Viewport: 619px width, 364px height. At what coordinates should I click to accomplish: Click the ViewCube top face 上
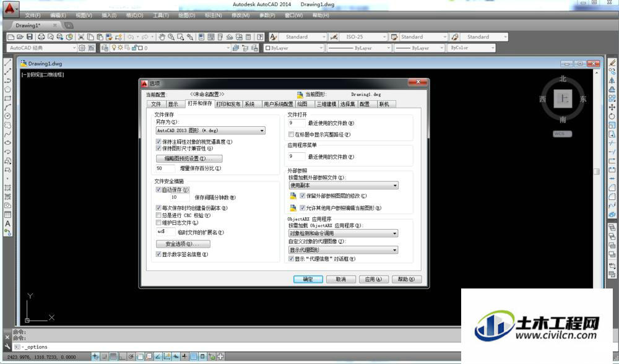point(563,98)
